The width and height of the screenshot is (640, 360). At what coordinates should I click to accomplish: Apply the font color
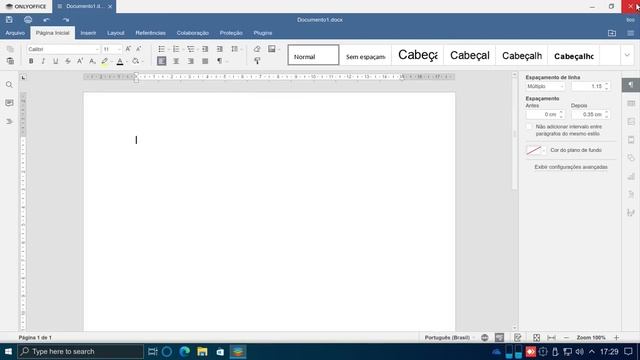tap(120, 61)
